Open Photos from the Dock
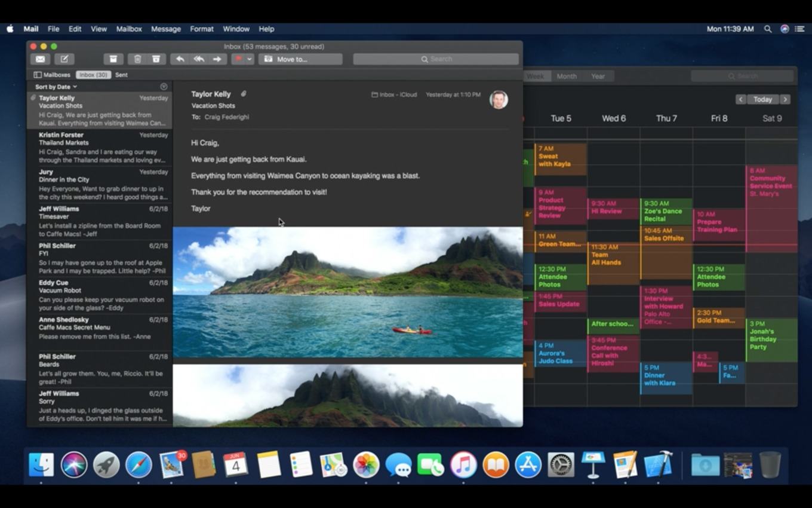This screenshot has height=508, width=812. click(x=366, y=465)
